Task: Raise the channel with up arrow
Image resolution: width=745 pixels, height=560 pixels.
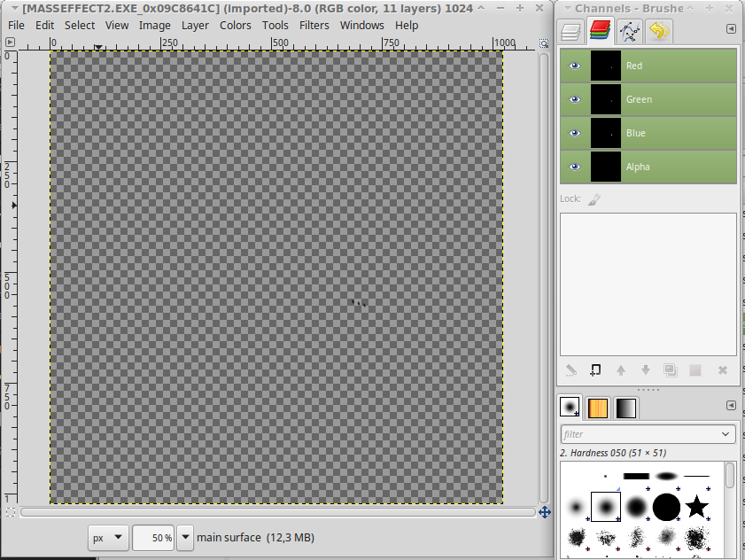Action: click(x=620, y=370)
